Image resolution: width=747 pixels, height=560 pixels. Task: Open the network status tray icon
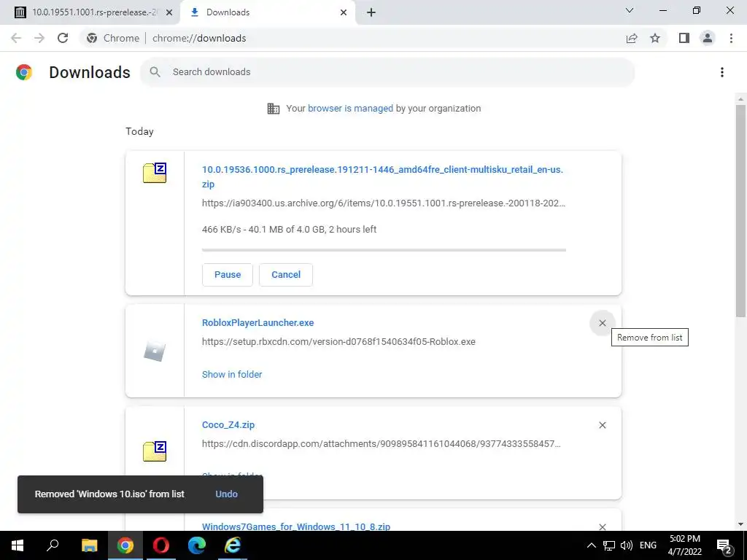tap(609, 545)
